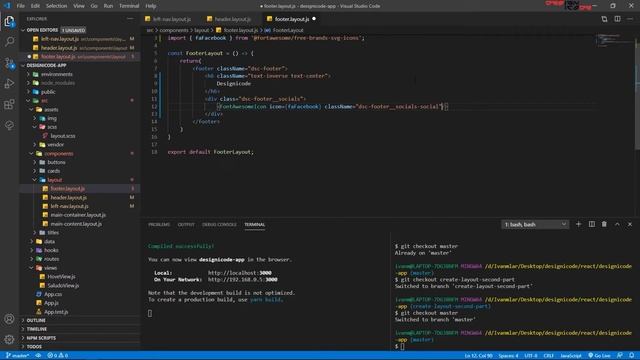
Task: Open the Extensions view
Action: (x=9, y=104)
